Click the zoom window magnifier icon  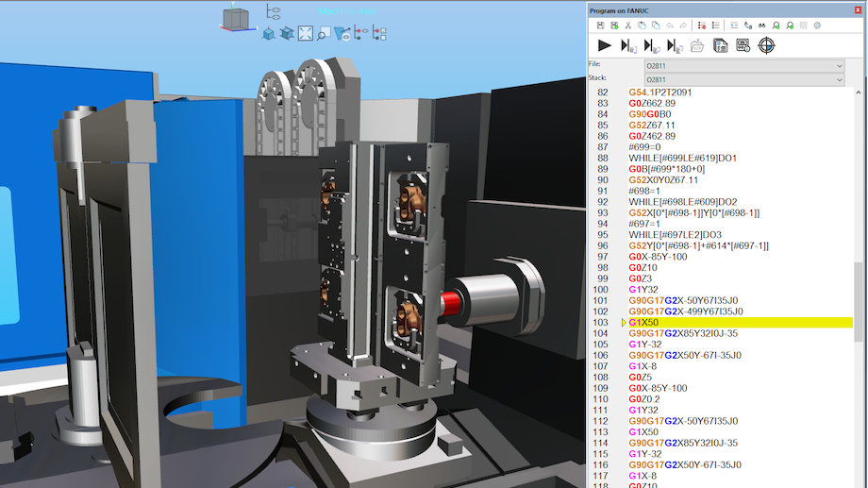pyautogui.click(x=324, y=34)
